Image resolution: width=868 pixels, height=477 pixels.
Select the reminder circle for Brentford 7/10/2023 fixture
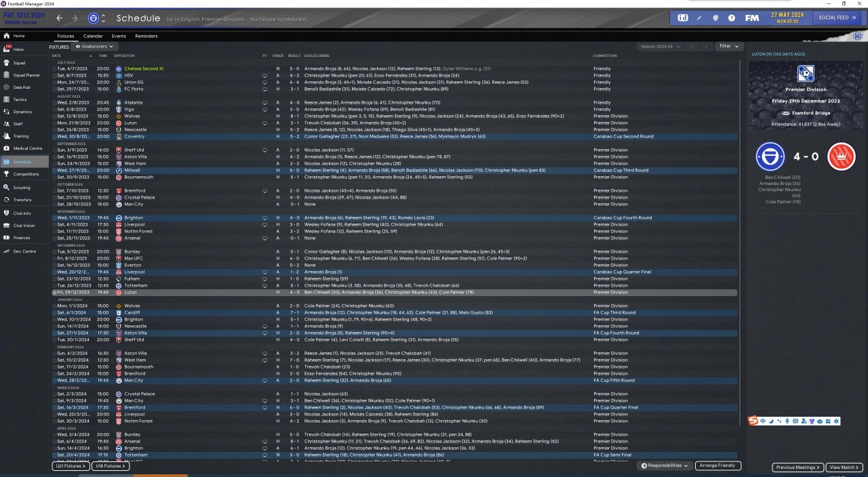pyautogui.click(x=54, y=190)
